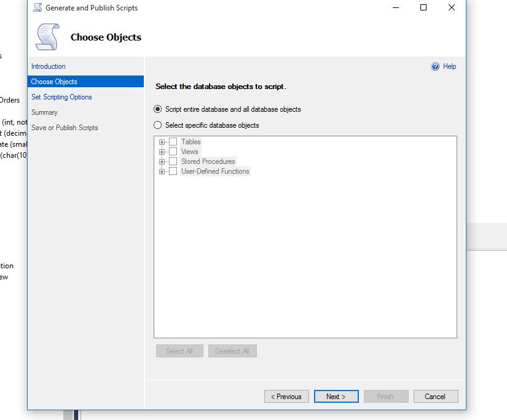
Task: Close the Generate and Publish Scripts dialog
Action: tap(452, 7)
